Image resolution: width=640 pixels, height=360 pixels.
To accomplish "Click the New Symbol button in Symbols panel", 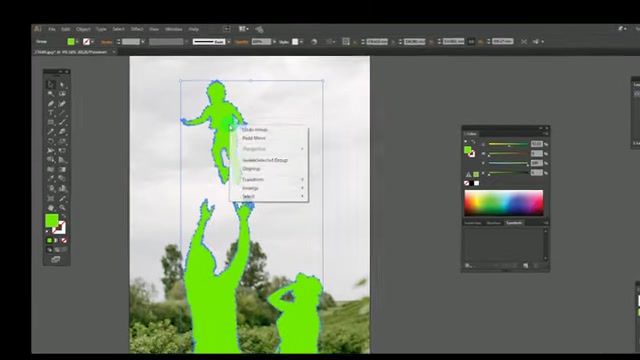I will pos(525,265).
